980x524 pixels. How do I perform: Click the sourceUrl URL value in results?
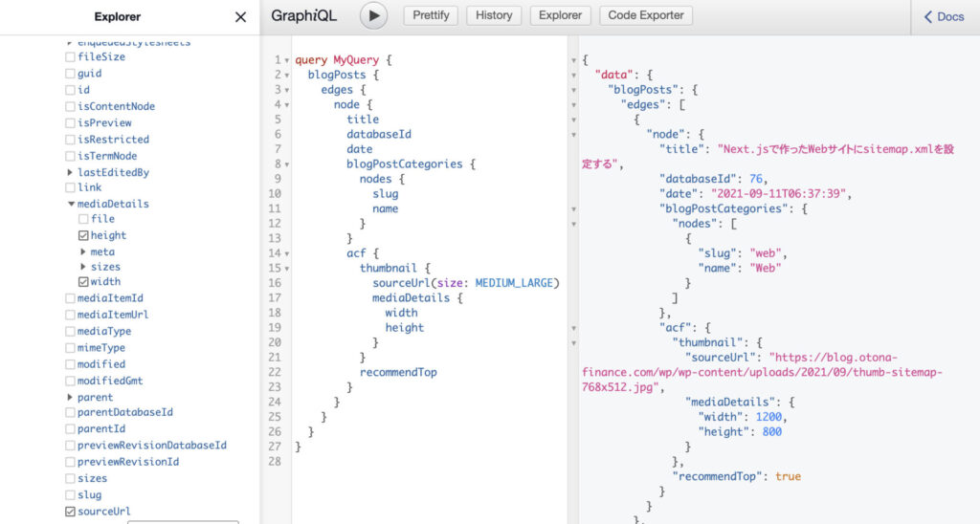click(764, 372)
